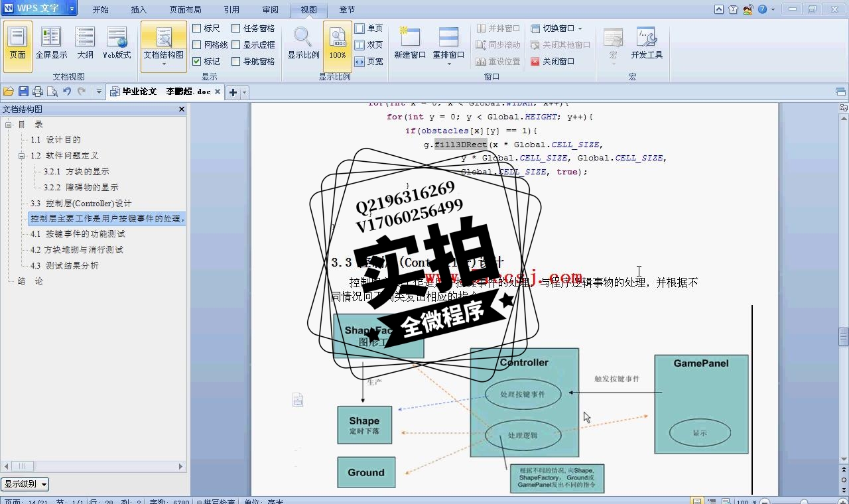849x504 pixels.
Task: Collapse the ribbon with the up-arrow icon
Action: [x=719, y=9]
